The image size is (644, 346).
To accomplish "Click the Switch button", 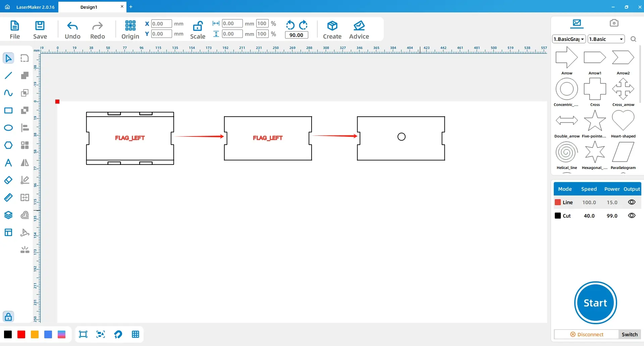I will (x=630, y=334).
